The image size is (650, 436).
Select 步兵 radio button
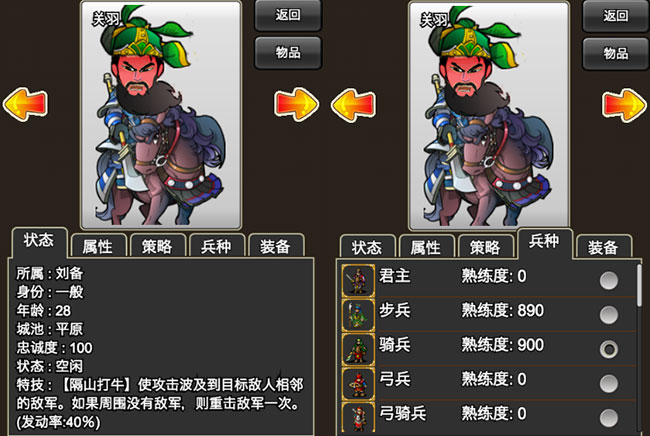[x=609, y=315]
